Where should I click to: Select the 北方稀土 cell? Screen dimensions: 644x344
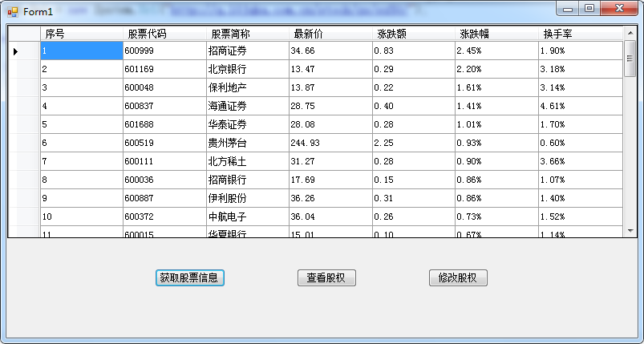(x=248, y=161)
